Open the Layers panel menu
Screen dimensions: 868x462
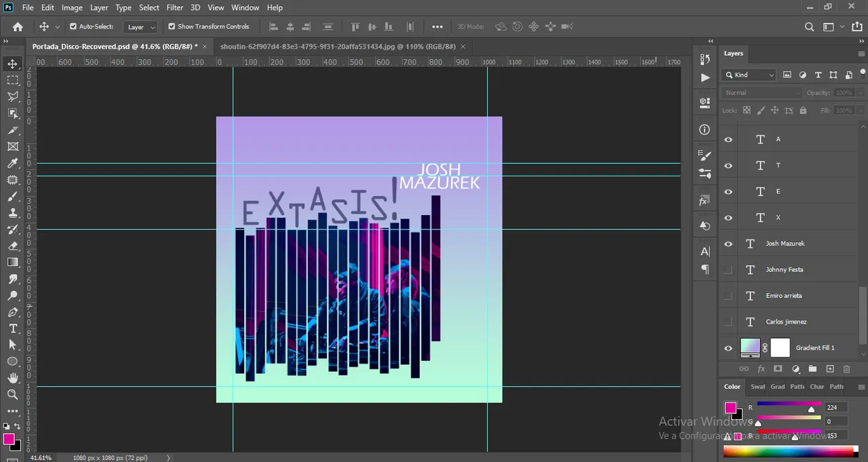pos(861,54)
